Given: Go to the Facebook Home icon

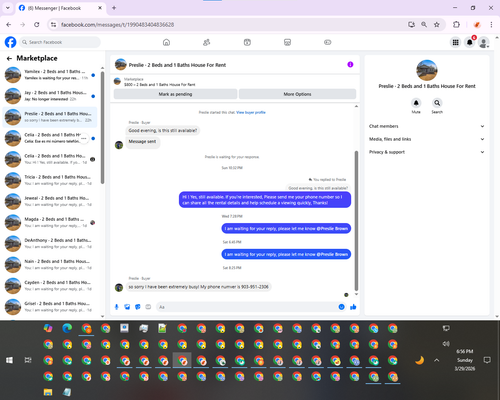Looking at the screenshot, I should point(166,42).
